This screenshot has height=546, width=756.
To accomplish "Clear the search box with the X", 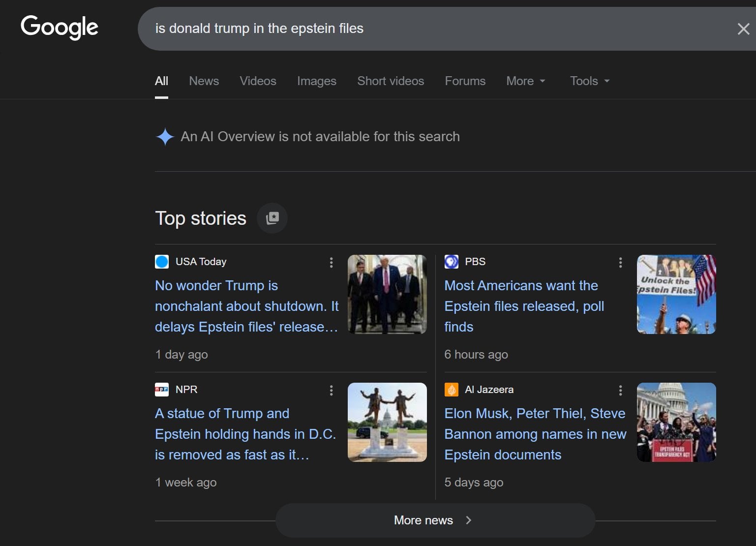I will point(743,29).
